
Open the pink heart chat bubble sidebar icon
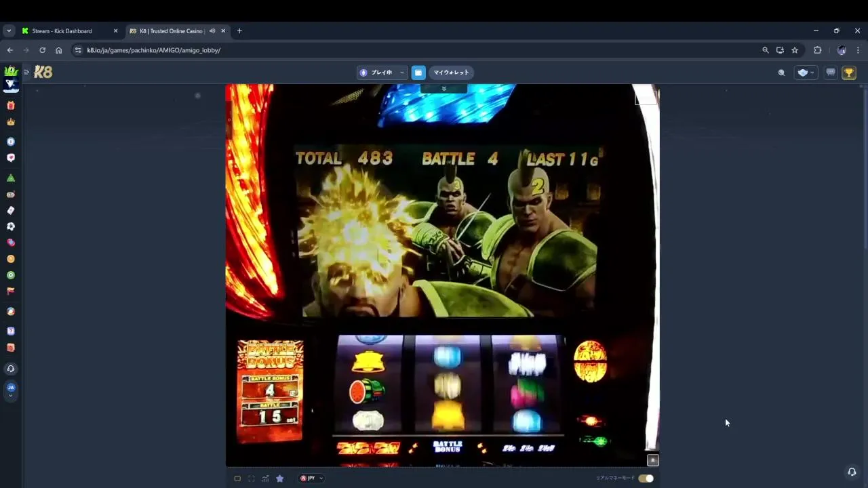11,158
